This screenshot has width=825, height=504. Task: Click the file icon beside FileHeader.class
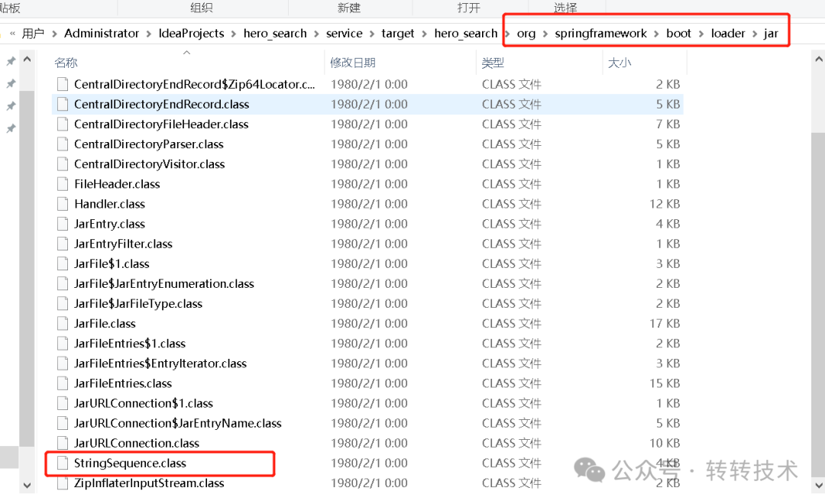[x=63, y=184]
